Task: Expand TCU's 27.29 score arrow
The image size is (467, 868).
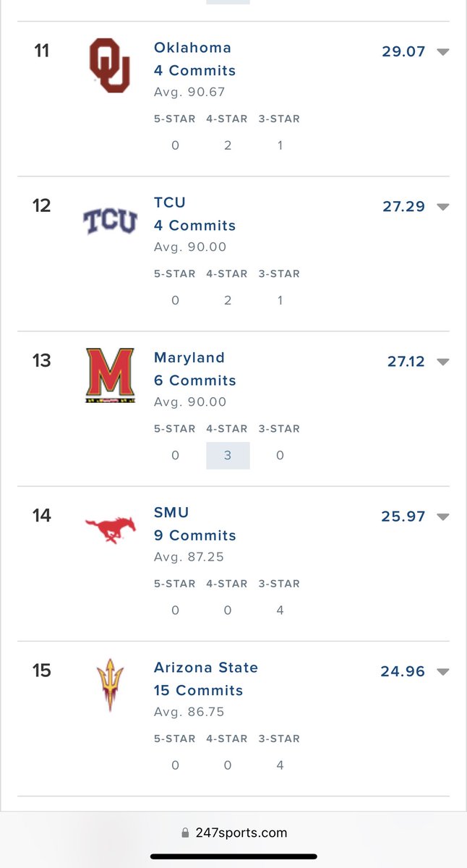Action: [x=443, y=207]
